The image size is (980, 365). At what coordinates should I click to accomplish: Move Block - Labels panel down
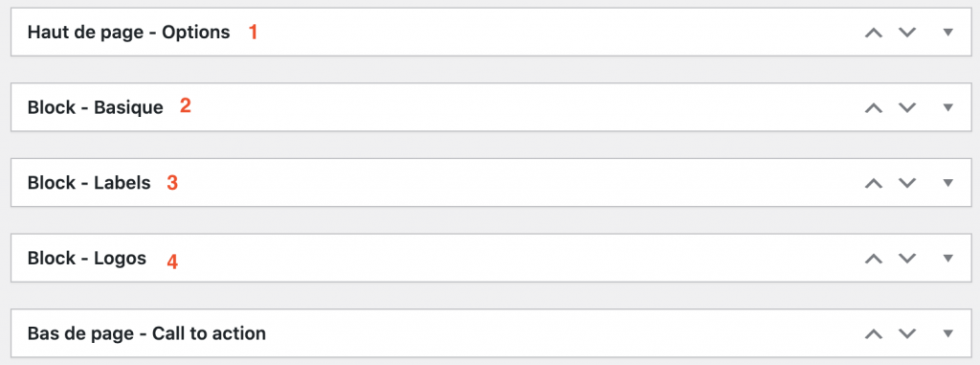(x=907, y=183)
